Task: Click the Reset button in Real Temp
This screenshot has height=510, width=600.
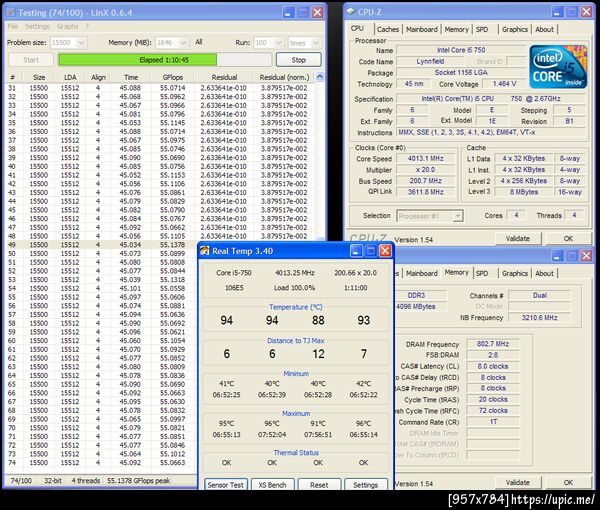Action: point(319,485)
